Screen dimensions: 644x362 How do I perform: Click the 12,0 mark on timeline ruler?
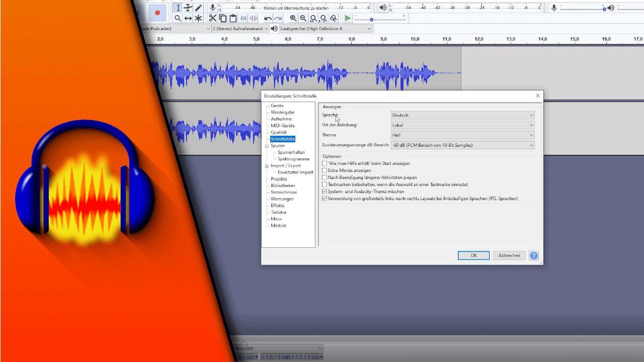(x=479, y=39)
